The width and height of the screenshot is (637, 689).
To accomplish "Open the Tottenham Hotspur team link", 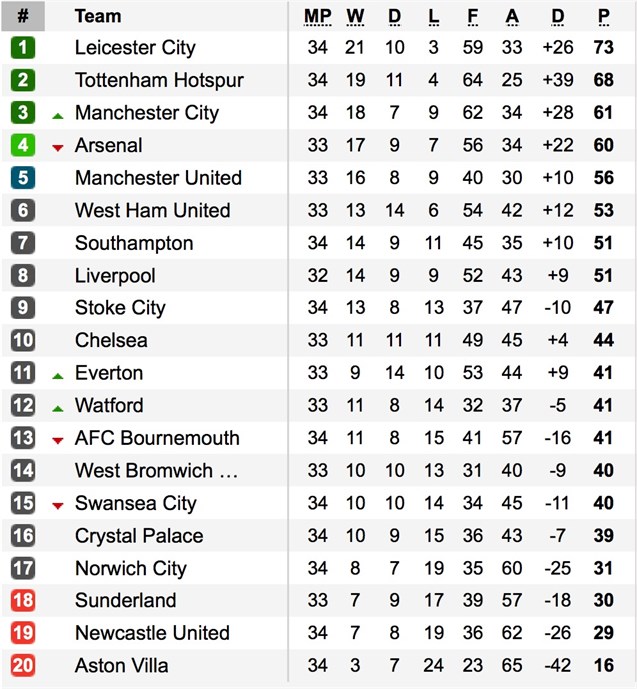I will [159, 80].
